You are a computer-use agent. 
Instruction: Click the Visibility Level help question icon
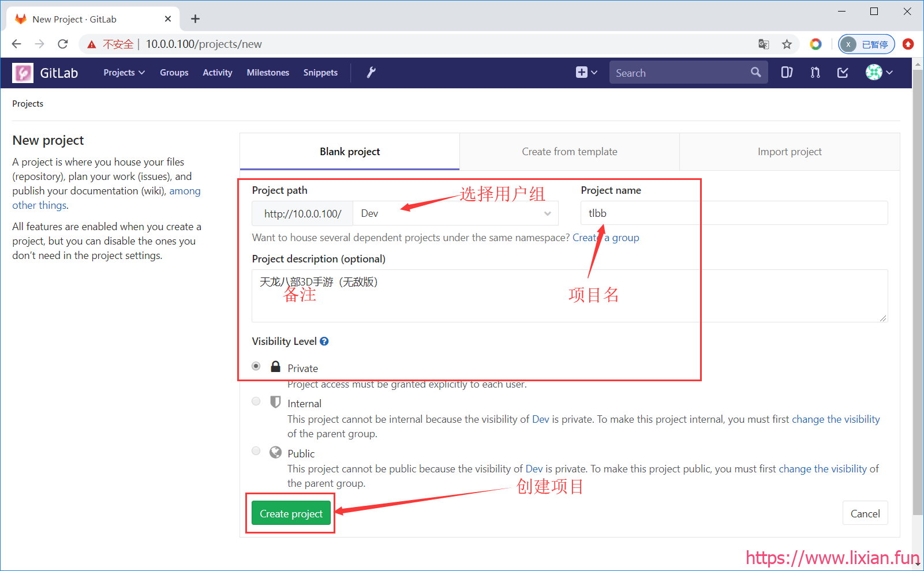point(324,341)
